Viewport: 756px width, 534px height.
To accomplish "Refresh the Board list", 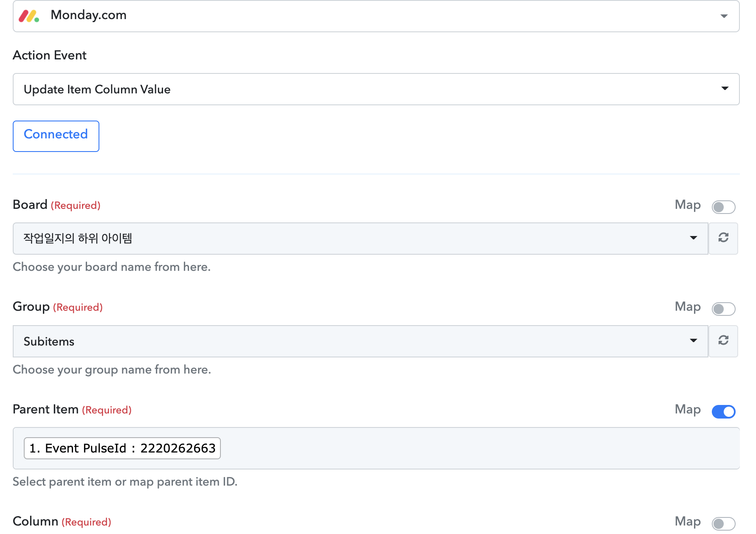I will pyautogui.click(x=723, y=238).
